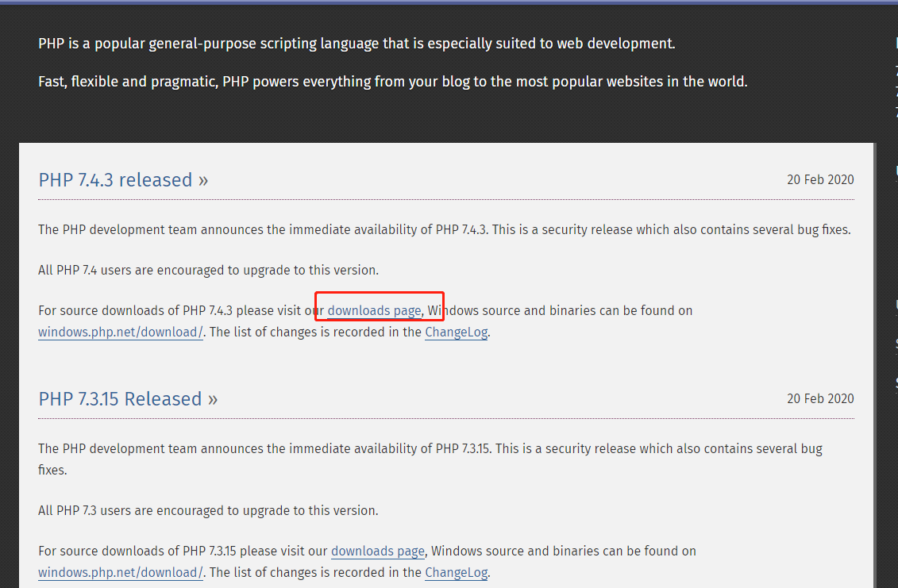Screen dimensions: 898x588
Task: Click the 20 Feb 2020 date beside PHP 7.4.3
Action: (820, 180)
